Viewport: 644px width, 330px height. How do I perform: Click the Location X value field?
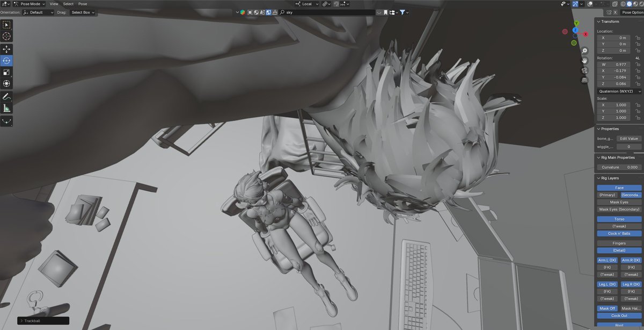[x=615, y=38]
